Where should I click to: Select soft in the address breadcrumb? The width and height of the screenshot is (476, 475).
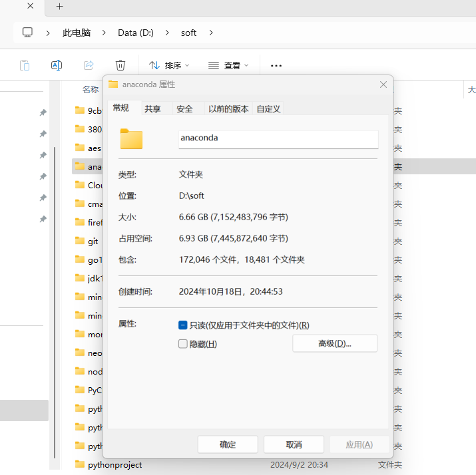(188, 33)
